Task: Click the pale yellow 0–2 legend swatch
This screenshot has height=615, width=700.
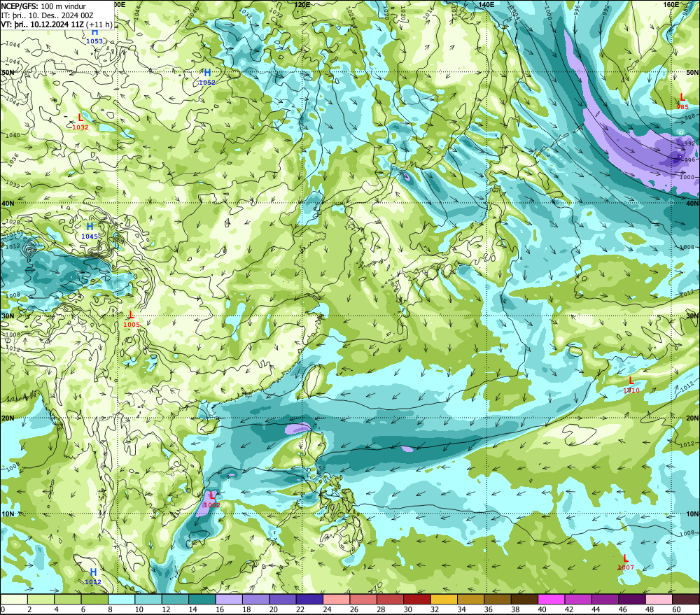Action: click(x=14, y=599)
